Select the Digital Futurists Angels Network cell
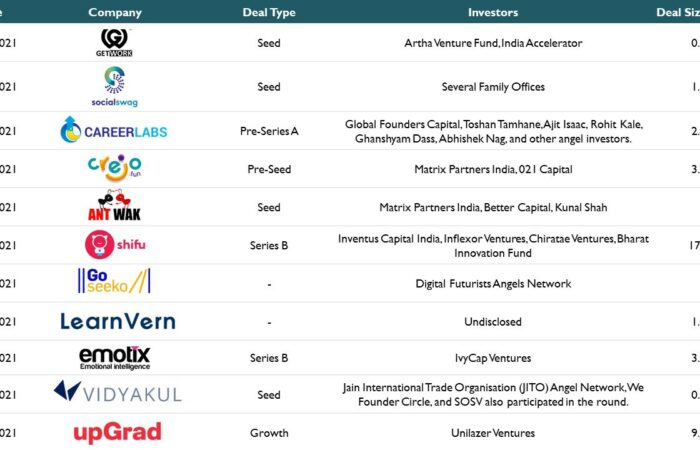This screenshot has height=450, width=700. (x=493, y=284)
